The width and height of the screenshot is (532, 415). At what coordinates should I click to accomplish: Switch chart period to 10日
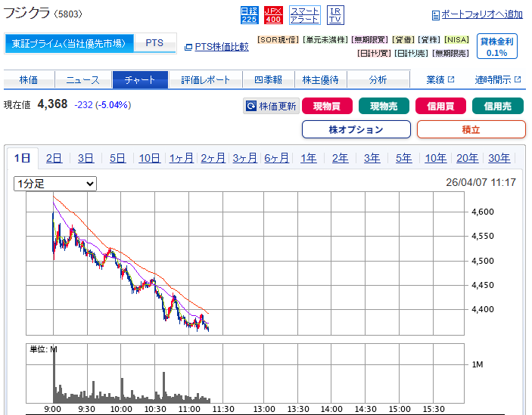click(150, 158)
